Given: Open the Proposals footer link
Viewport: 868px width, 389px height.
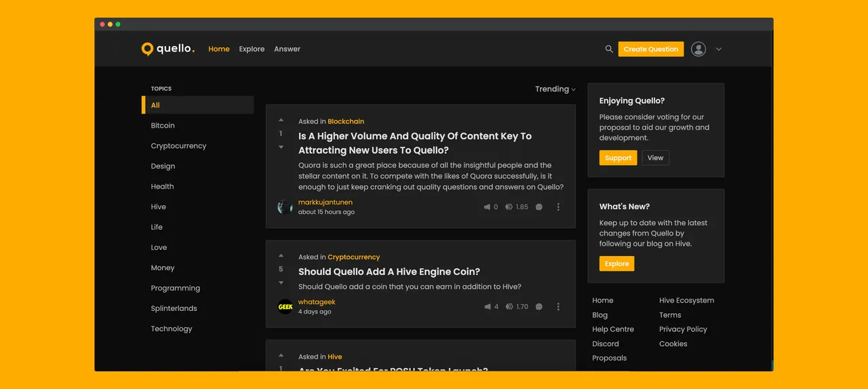Looking at the screenshot, I should (609, 358).
